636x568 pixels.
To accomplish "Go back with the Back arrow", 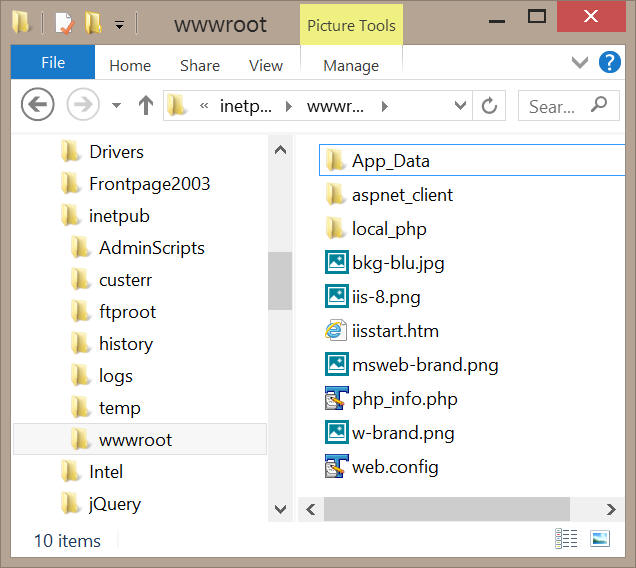I will click(38, 105).
